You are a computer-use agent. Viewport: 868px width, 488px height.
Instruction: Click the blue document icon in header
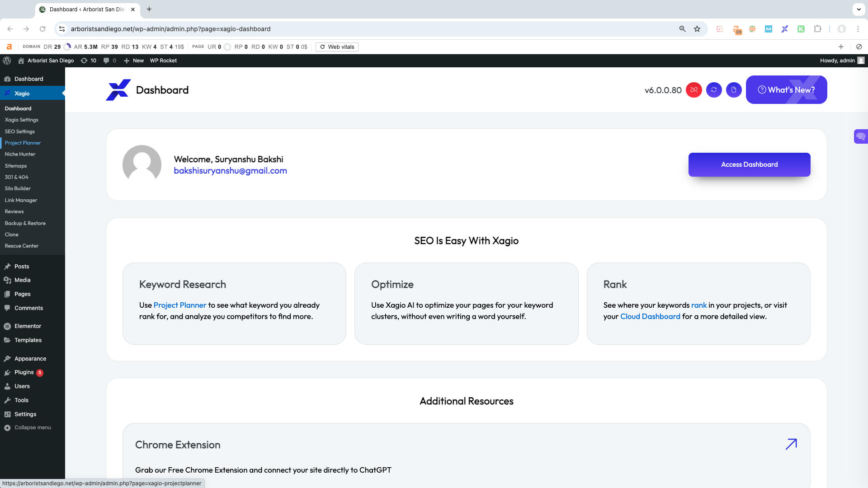tap(734, 90)
